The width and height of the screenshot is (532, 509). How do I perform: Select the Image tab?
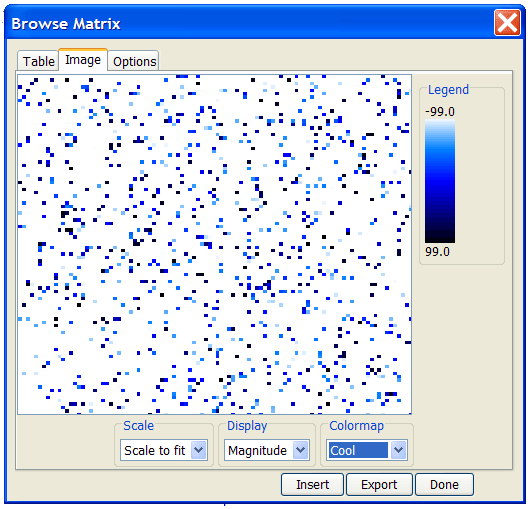click(x=83, y=60)
